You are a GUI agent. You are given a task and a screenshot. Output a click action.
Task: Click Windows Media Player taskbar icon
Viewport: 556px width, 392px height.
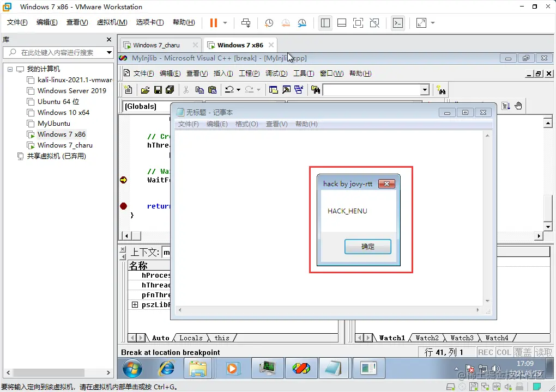click(x=232, y=368)
